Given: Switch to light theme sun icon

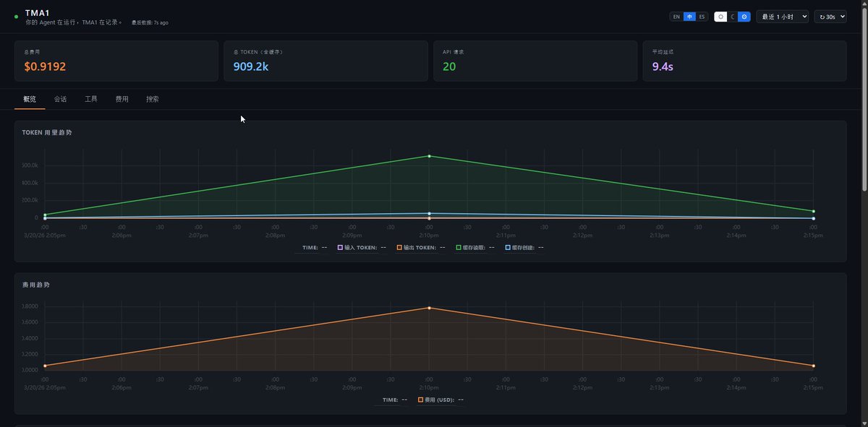Looking at the screenshot, I should coord(720,17).
